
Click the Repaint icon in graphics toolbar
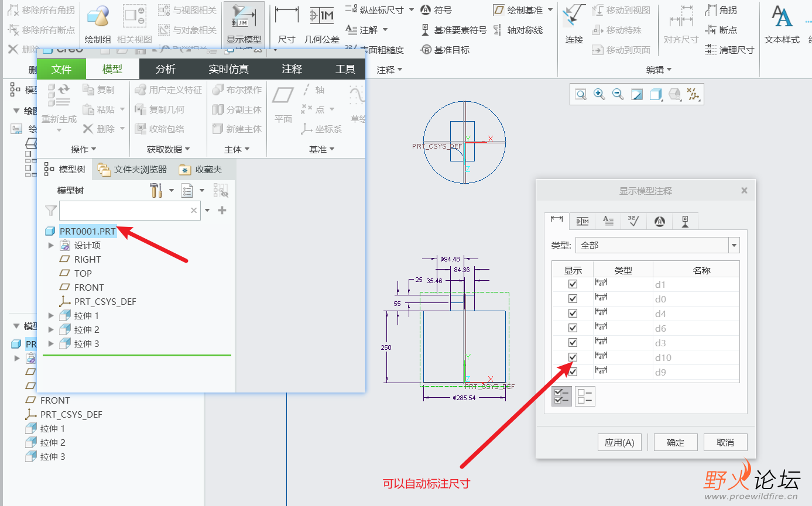point(637,94)
